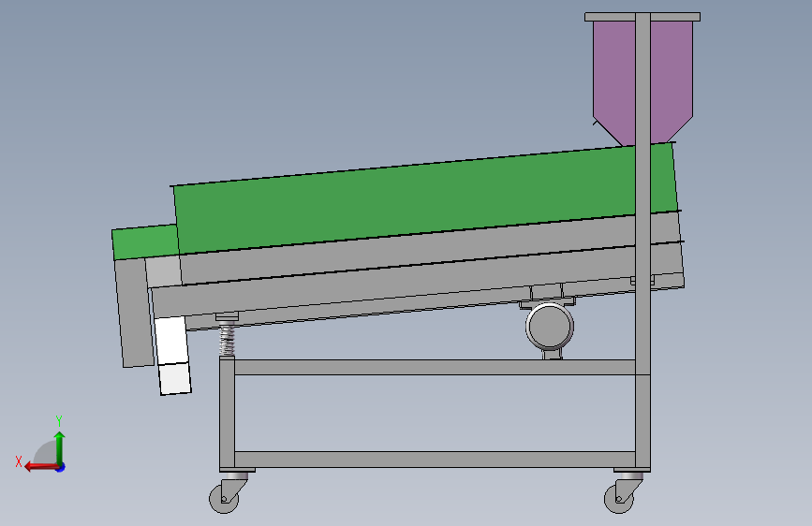
Task: Select the left vertical frame leg
Action: click(227, 413)
